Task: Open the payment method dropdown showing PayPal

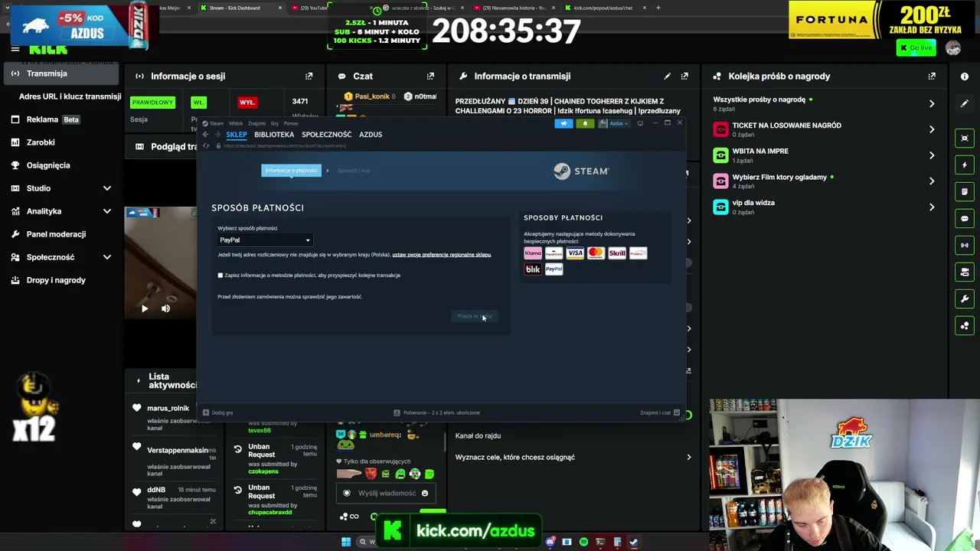Action: 264,240
